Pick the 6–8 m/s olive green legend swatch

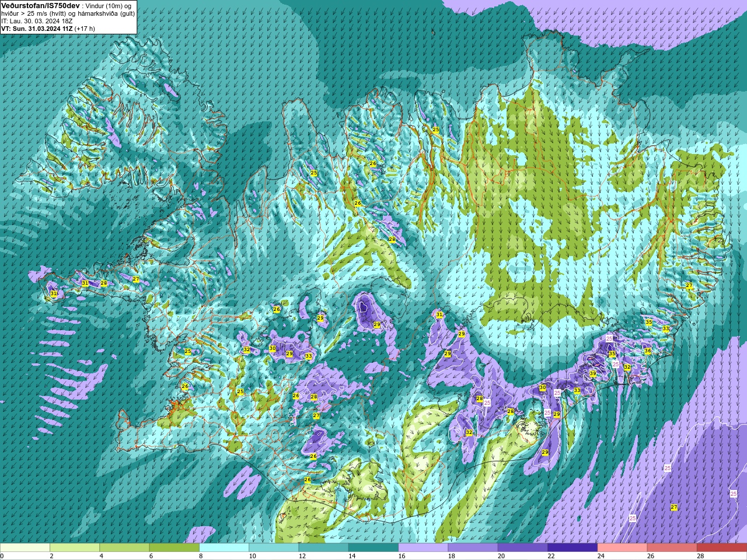(174, 548)
